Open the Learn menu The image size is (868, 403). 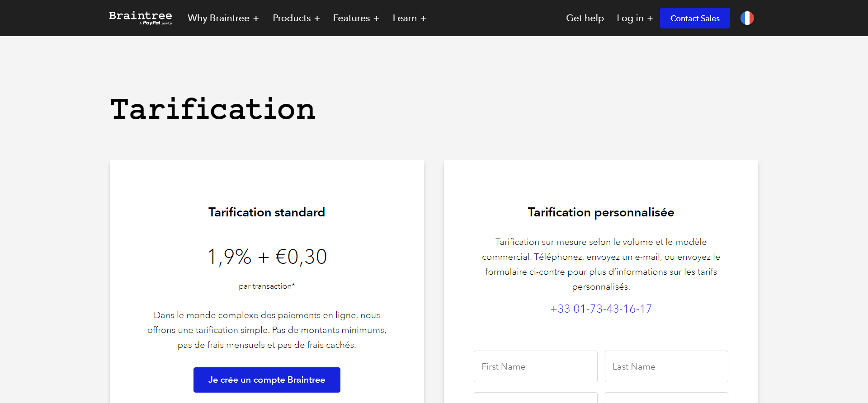(x=409, y=18)
